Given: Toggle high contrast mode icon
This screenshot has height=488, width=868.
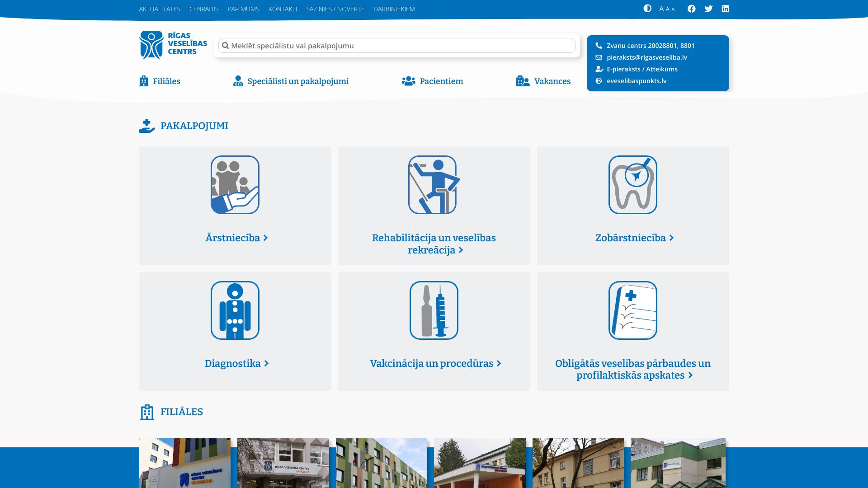Looking at the screenshot, I should pyautogui.click(x=647, y=9).
